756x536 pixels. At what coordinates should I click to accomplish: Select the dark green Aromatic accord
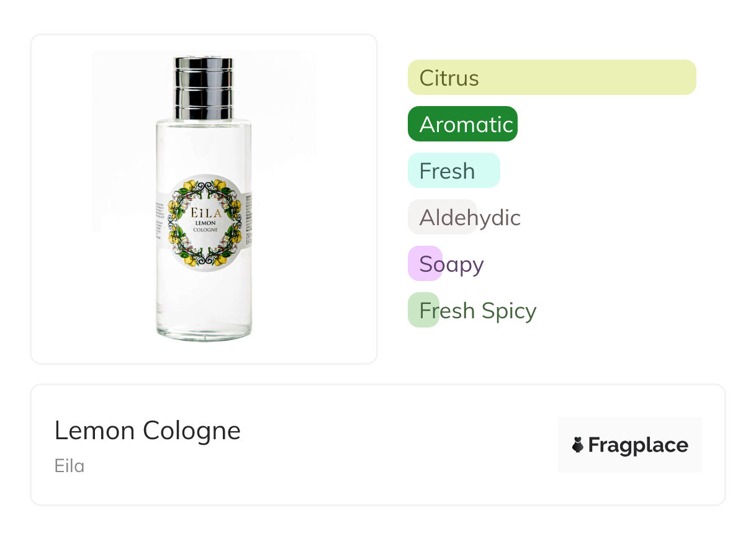(462, 124)
